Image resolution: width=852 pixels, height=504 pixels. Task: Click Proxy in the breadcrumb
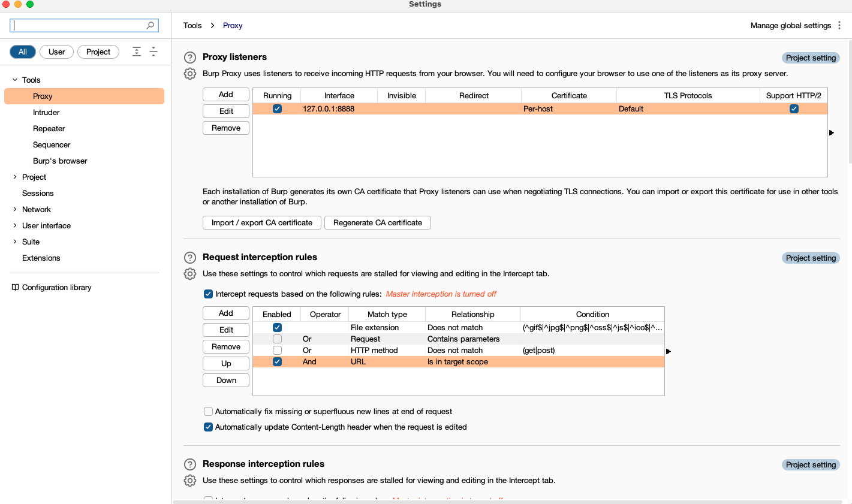coord(233,25)
